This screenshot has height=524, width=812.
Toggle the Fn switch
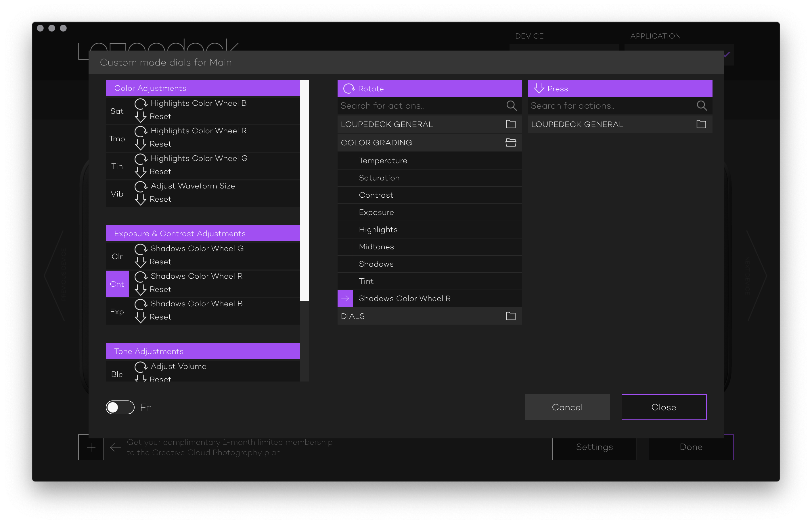[120, 407]
